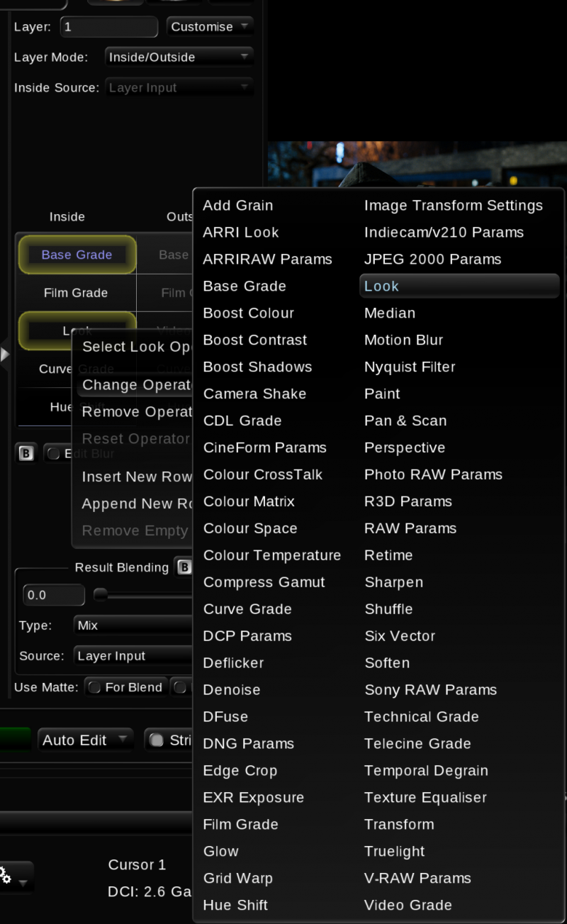Choose Insert New Row in context menu

(137, 477)
